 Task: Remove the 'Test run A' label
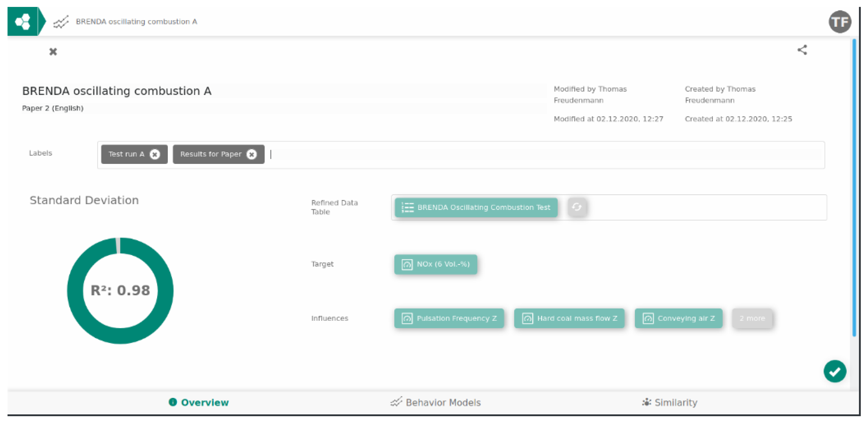(155, 154)
